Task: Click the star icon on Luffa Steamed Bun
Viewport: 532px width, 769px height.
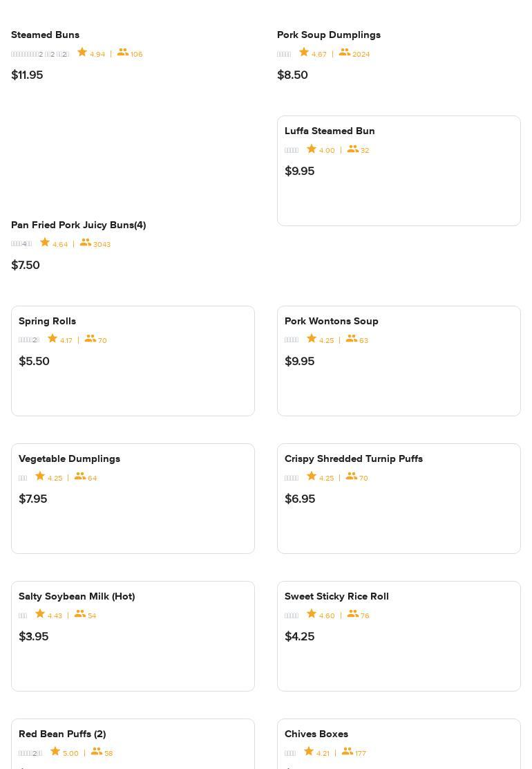Action: [x=312, y=149]
